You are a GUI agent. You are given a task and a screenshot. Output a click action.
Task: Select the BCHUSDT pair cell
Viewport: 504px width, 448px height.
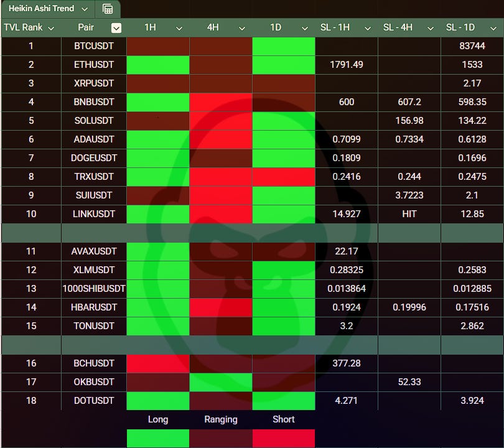click(94, 363)
